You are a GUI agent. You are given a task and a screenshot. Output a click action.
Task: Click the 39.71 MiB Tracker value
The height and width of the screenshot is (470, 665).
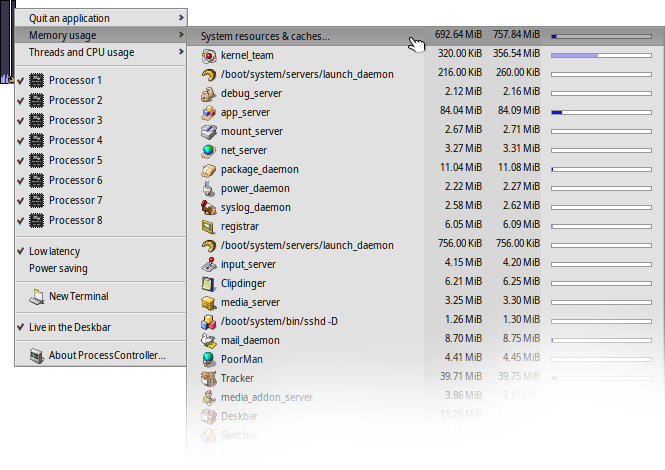pos(461,376)
